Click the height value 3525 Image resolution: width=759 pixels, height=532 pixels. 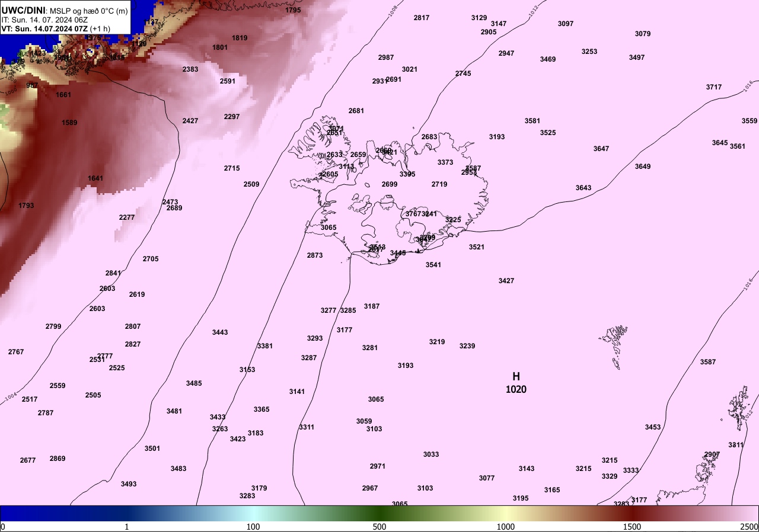[x=548, y=133]
